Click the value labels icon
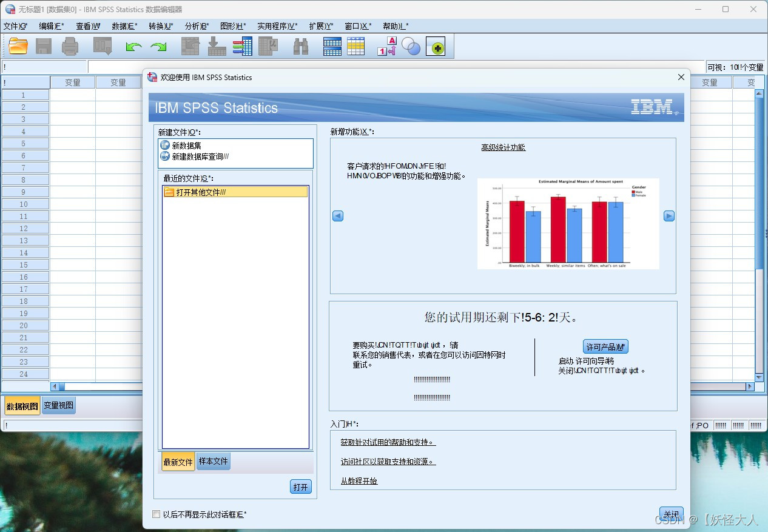The width and height of the screenshot is (768, 532). (x=387, y=46)
